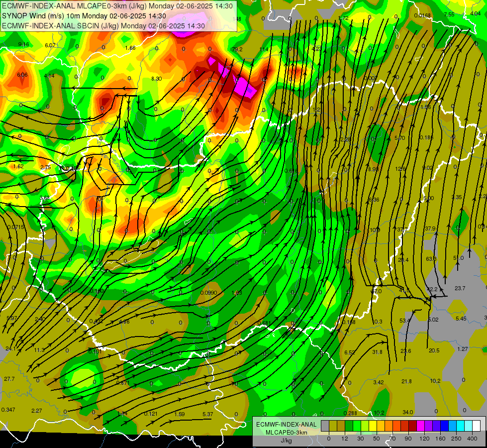487x448 pixels.
Task: Click the map value 23.7
Action: (460, 288)
